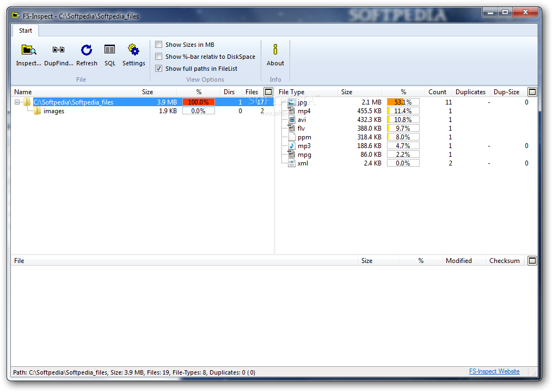Image resolution: width=553 pixels, height=392 pixels.
Task: Click the jpg file type icon
Action: (x=292, y=102)
